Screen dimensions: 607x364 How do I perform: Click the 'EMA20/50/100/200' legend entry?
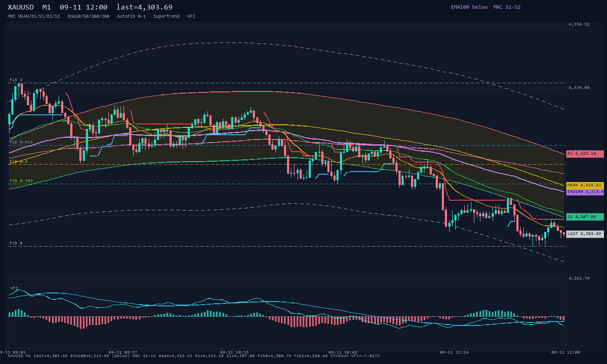point(88,16)
